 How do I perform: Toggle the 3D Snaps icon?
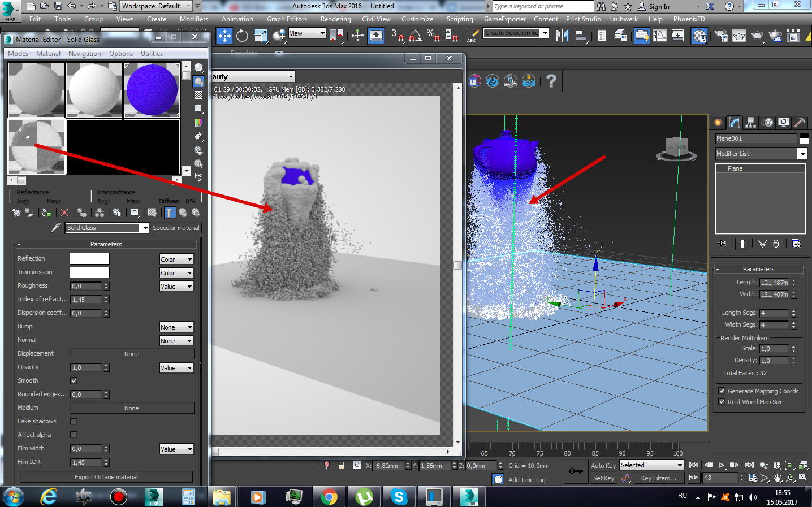[398, 36]
